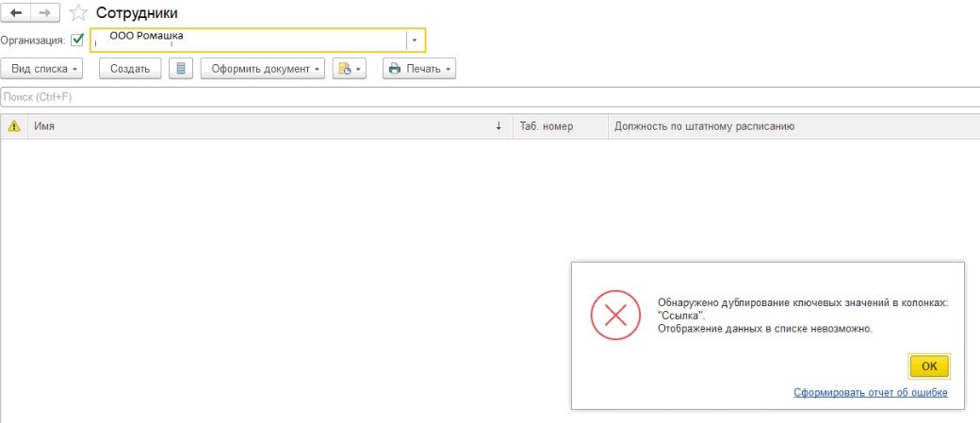The width and height of the screenshot is (980, 423).
Task: Click the list icon button next to Создать
Action: (x=181, y=69)
